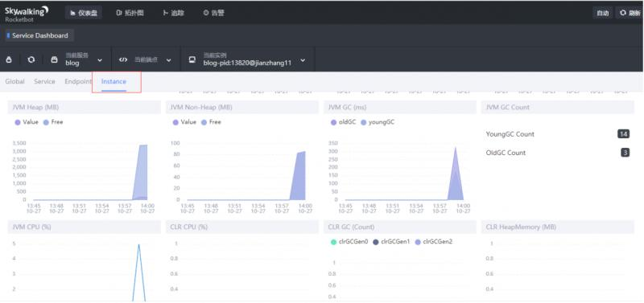Screen dimensions: 644x303
Task: Click the JVM GC Count panel title
Action: click(x=508, y=108)
